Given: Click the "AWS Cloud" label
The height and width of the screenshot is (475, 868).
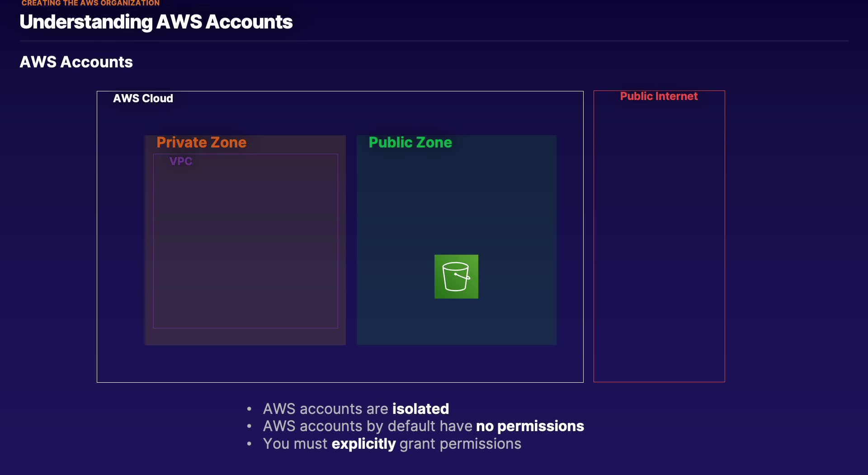Looking at the screenshot, I should click(143, 98).
